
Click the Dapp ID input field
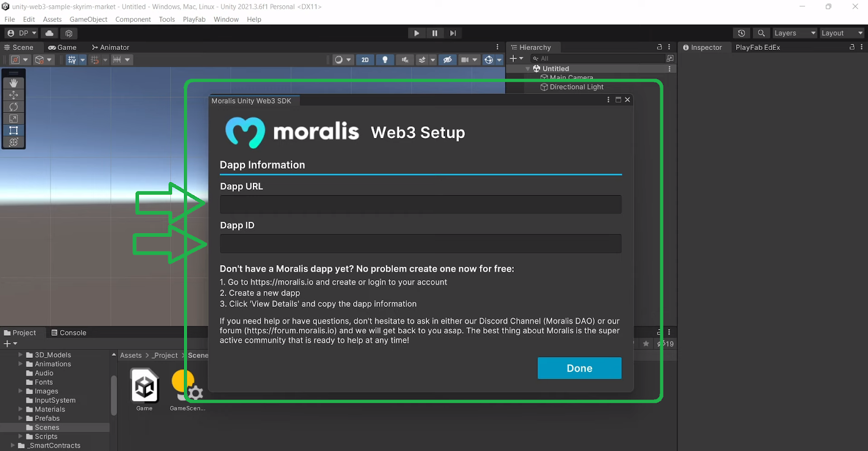[x=420, y=243]
